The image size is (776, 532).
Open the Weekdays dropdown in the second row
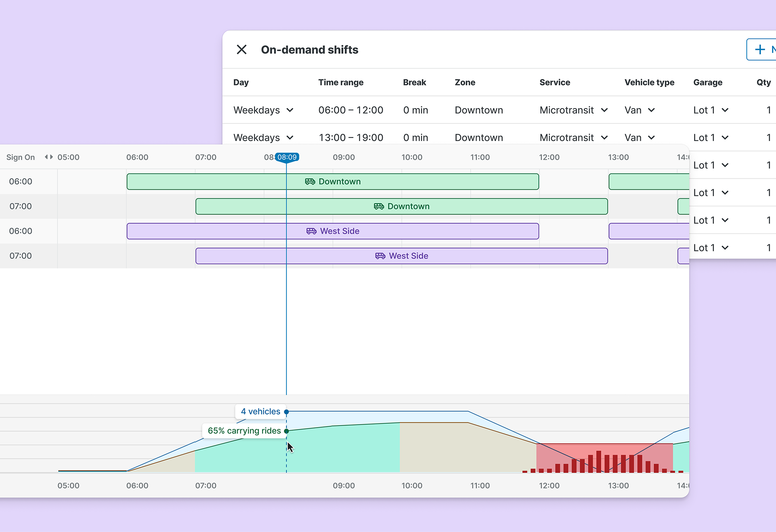290,137
